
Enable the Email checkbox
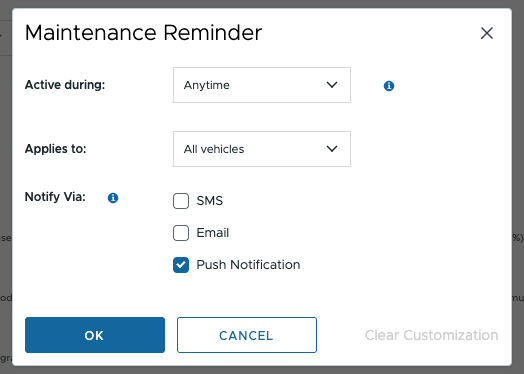coord(181,233)
